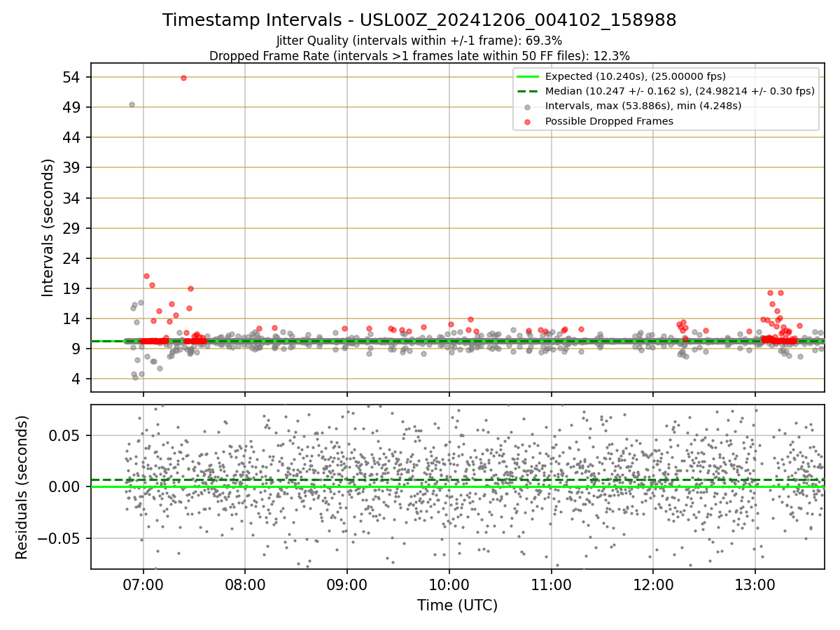The width and height of the screenshot is (840, 630).
Task: Click the 09:00 x-axis tick label
Action: click(347, 584)
